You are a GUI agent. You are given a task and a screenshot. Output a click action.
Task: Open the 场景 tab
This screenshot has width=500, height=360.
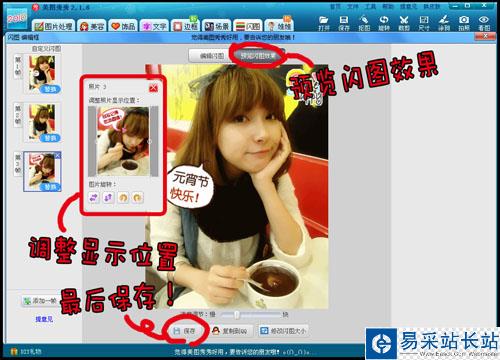(x=216, y=26)
